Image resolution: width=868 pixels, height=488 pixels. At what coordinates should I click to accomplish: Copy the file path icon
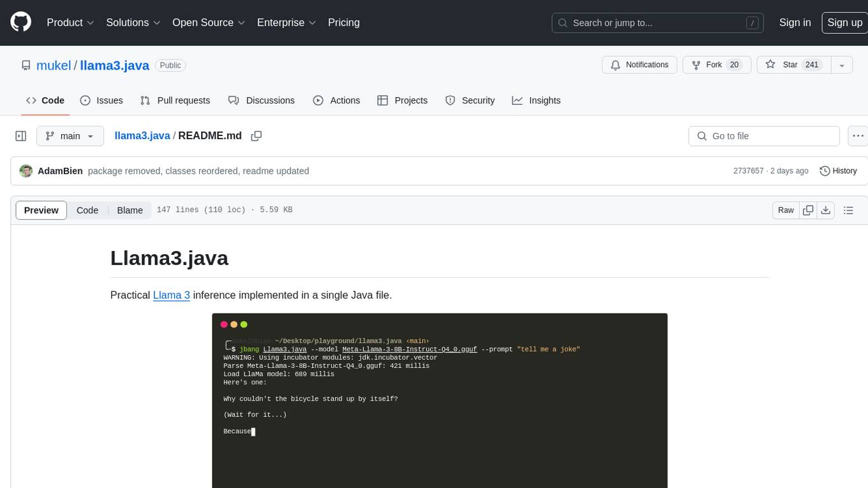tap(257, 136)
